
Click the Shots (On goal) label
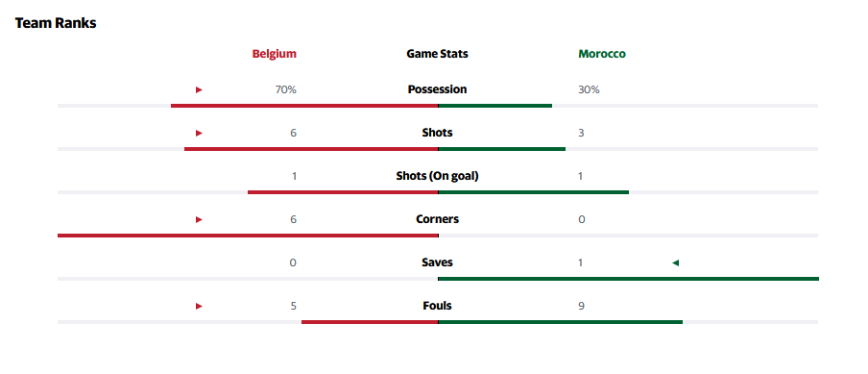pos(437,176)
